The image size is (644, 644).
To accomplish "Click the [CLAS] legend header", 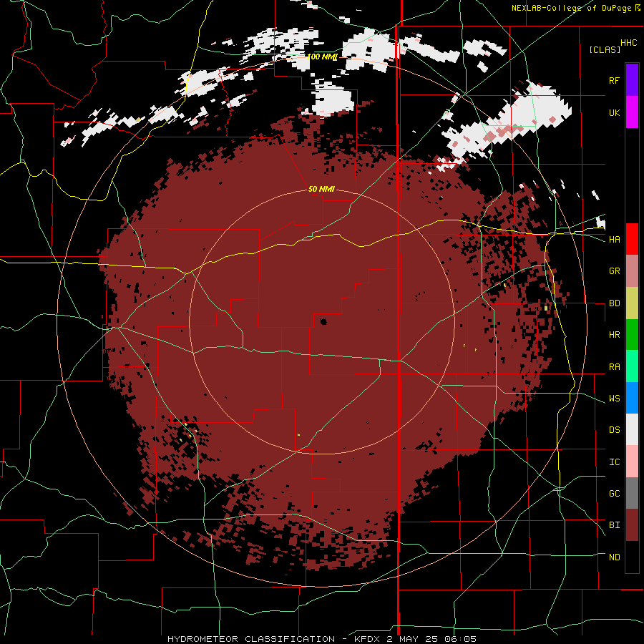I will pos(605,49).
